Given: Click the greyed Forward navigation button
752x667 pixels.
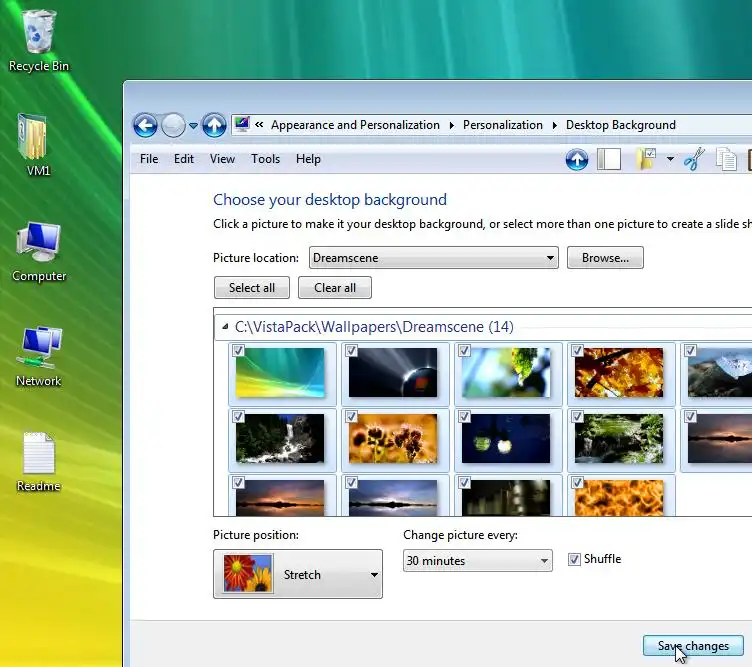Looking at the screenshot, I should click(x=173, y=126).
